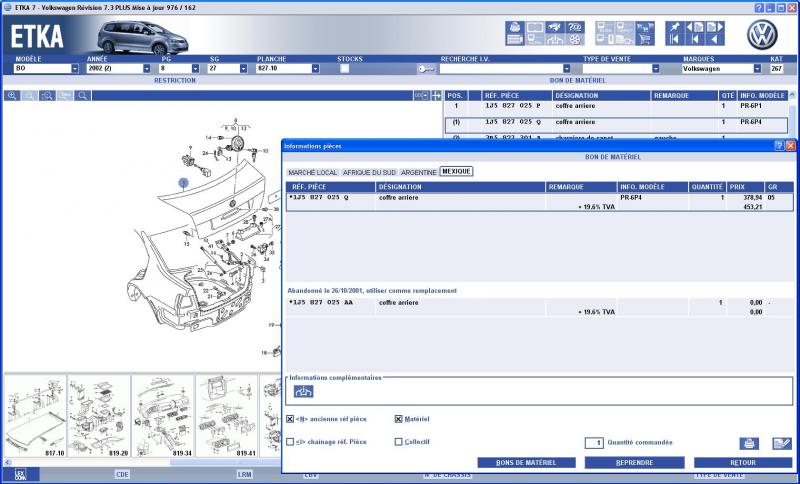Click the LRM status bar button
This screenshot has width=800, height=484.
tap(244, 474)
